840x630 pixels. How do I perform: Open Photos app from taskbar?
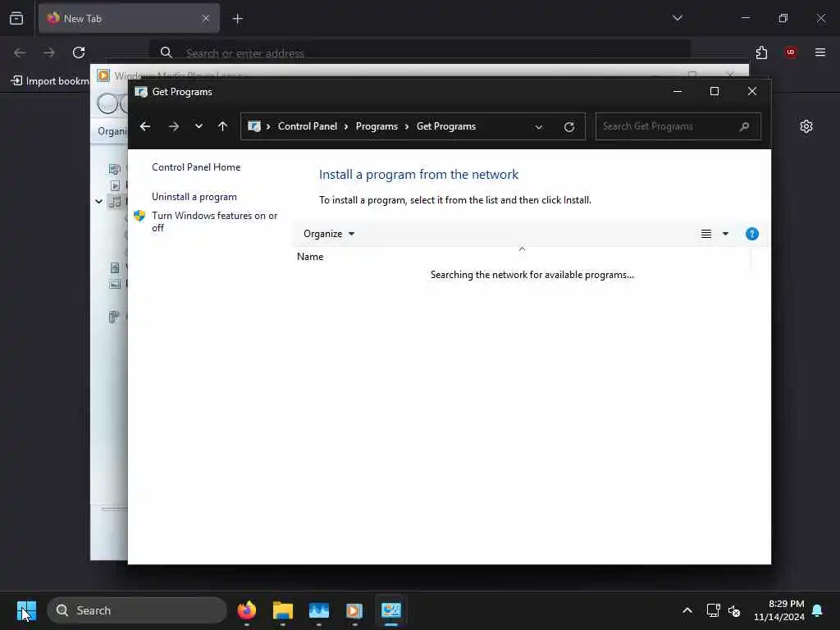(x=319, y=610)
